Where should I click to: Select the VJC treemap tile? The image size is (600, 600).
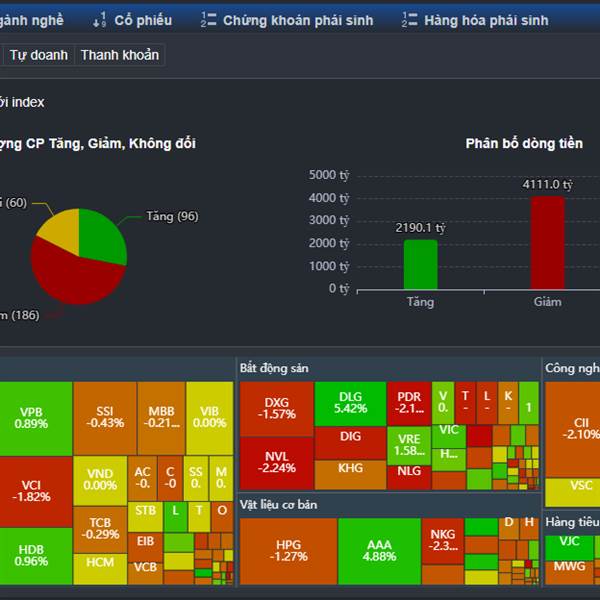tap(569, 548)
